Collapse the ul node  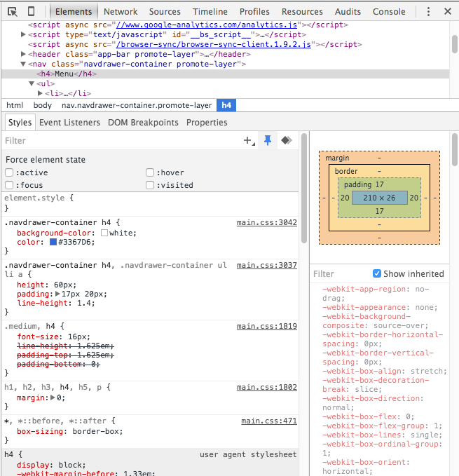pos(32,83)
